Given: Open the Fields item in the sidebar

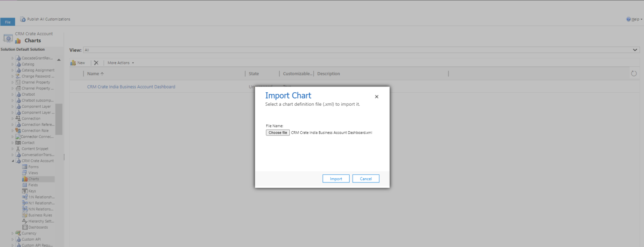Looking at the screenshot, I should 32,185.
